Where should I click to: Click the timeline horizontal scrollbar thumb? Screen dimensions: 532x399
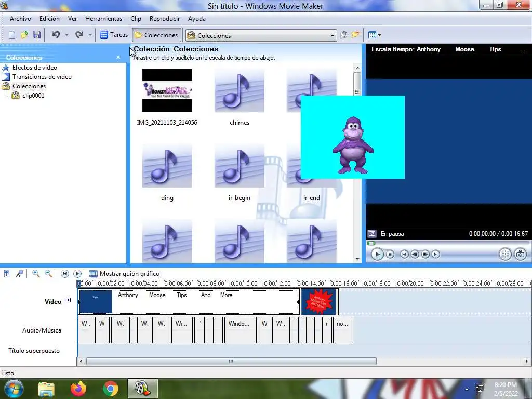coord(231,362)
